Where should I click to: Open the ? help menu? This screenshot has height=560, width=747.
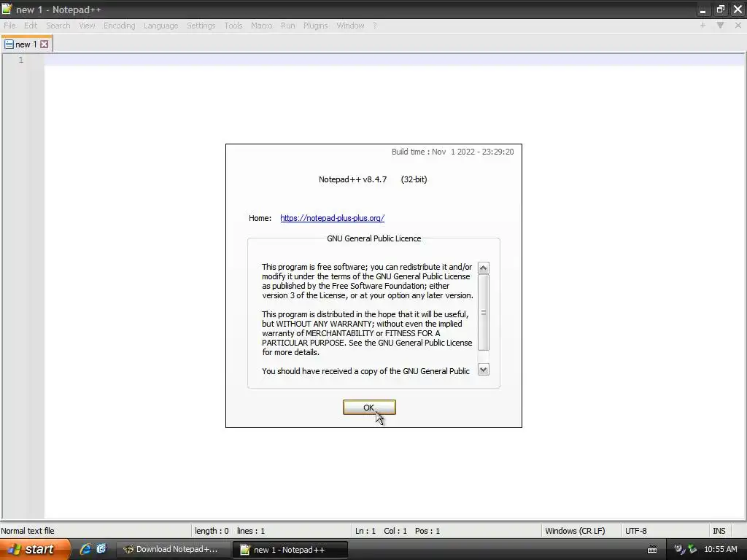375,26
